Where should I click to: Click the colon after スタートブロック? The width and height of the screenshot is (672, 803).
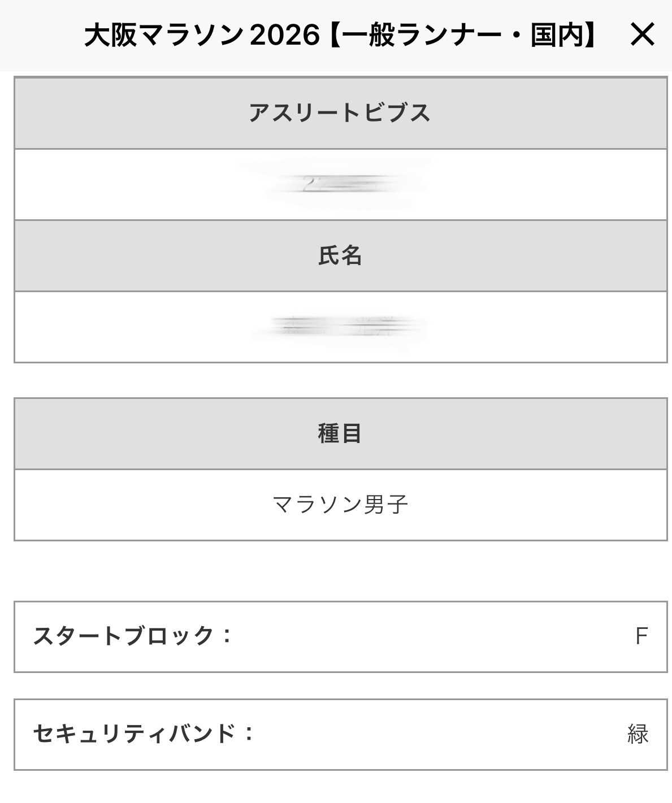point(227,636)
